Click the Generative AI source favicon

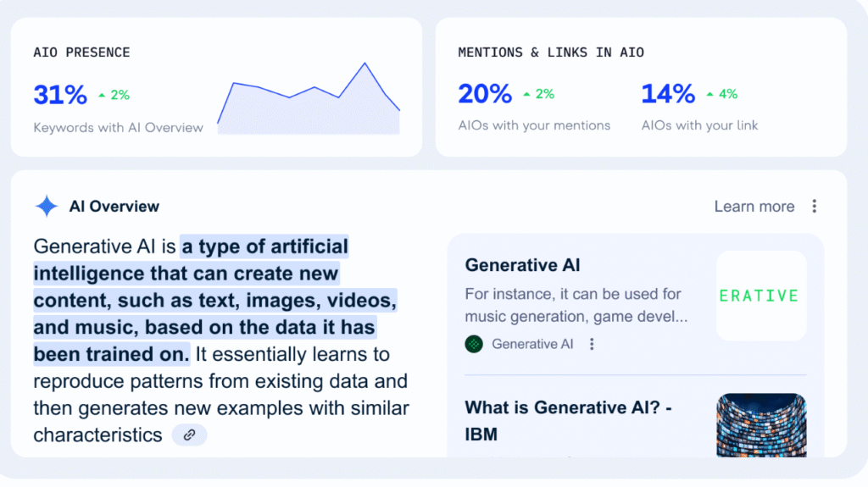pyautogui.click(x=474, y=344)
